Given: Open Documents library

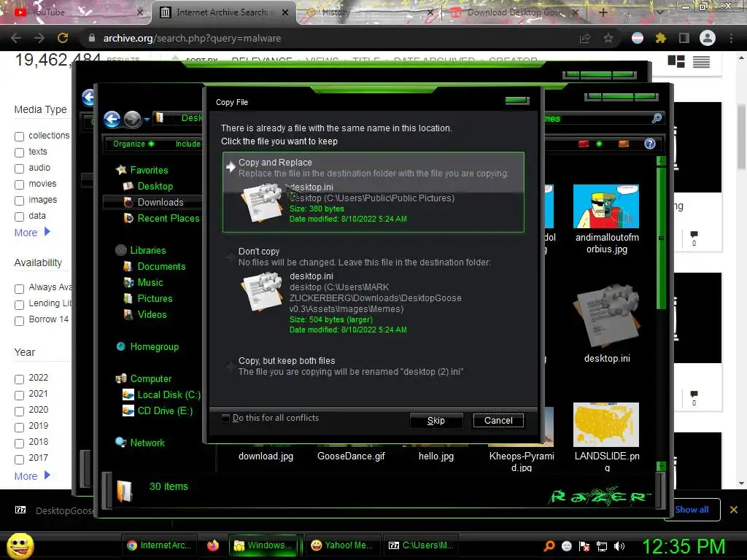Looking at the screenshot, I should point(161,267).
